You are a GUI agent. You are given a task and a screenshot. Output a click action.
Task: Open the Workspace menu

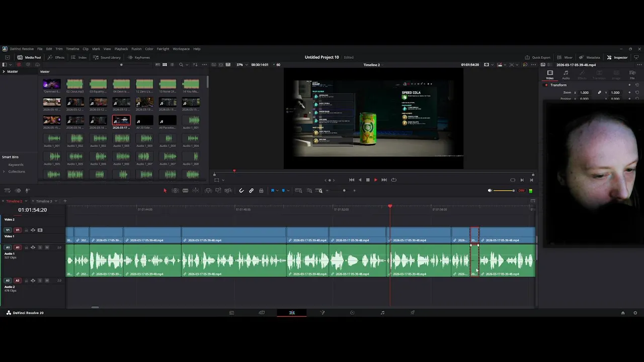181,49
